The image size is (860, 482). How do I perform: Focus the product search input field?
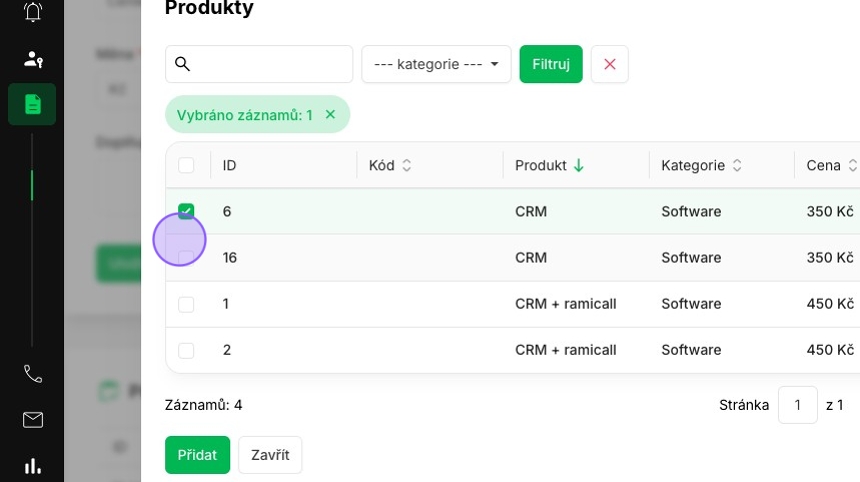coord(259,64)
